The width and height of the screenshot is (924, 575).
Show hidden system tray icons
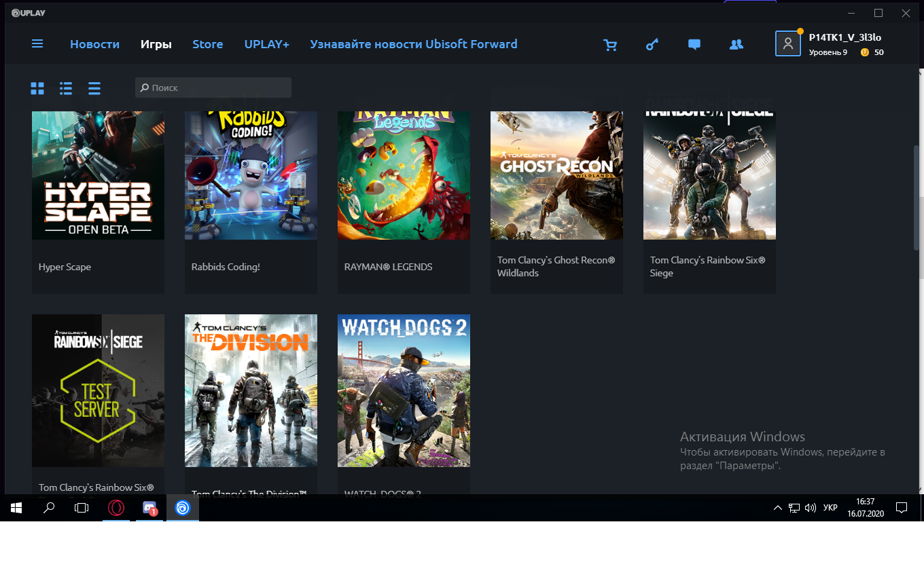[x=778, y=508]
